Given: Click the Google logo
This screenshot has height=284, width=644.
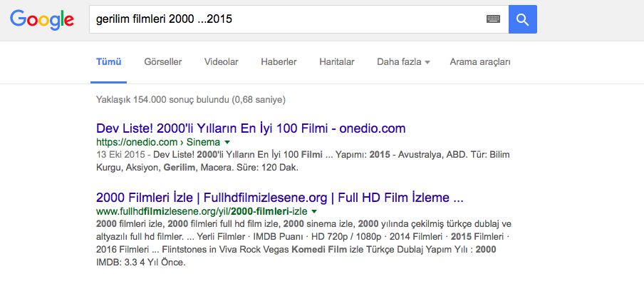Looking at the screenshot, I should 42,20.
